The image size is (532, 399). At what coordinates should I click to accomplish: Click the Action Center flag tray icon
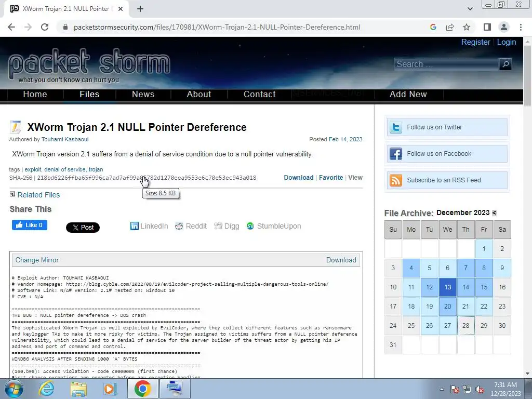pos(455,390)
